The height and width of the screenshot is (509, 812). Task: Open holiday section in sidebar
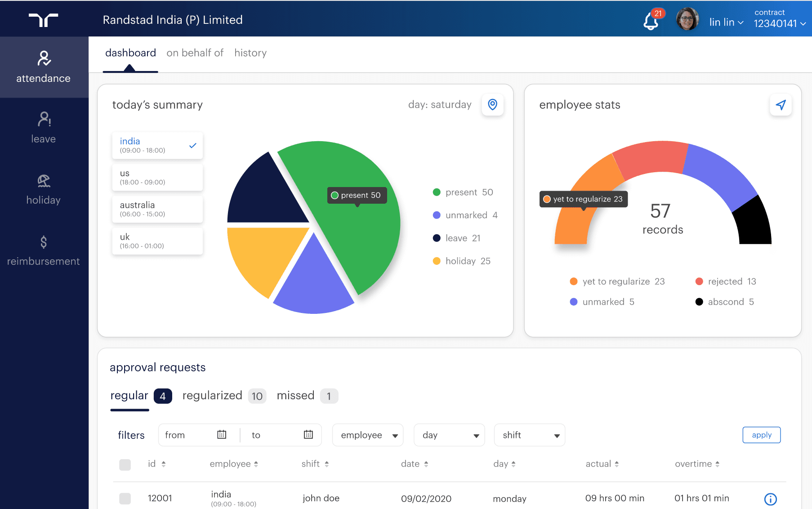pos(44,189)
